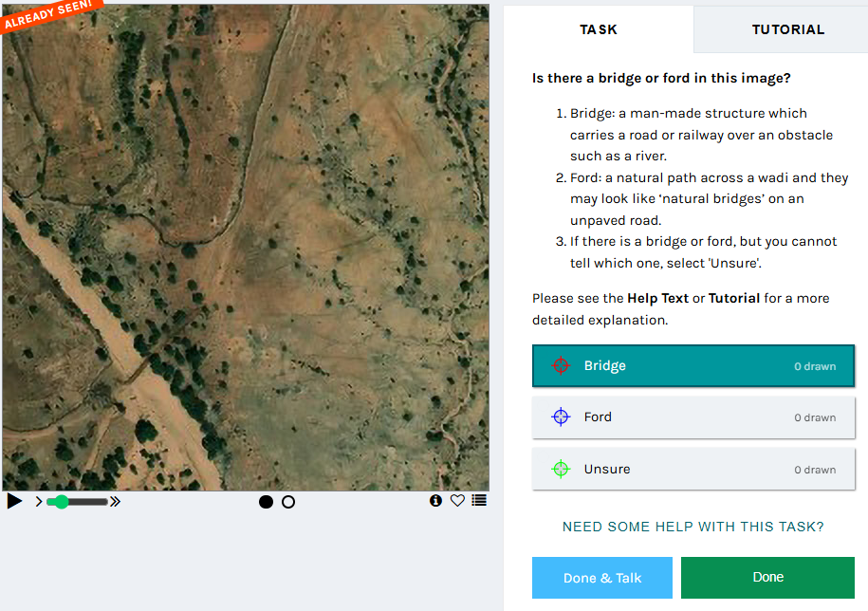Image resolution: width=868 pixels, height=611 pixels.
Task: Select the Bridge marking tool
Action: tap(693, 366)
